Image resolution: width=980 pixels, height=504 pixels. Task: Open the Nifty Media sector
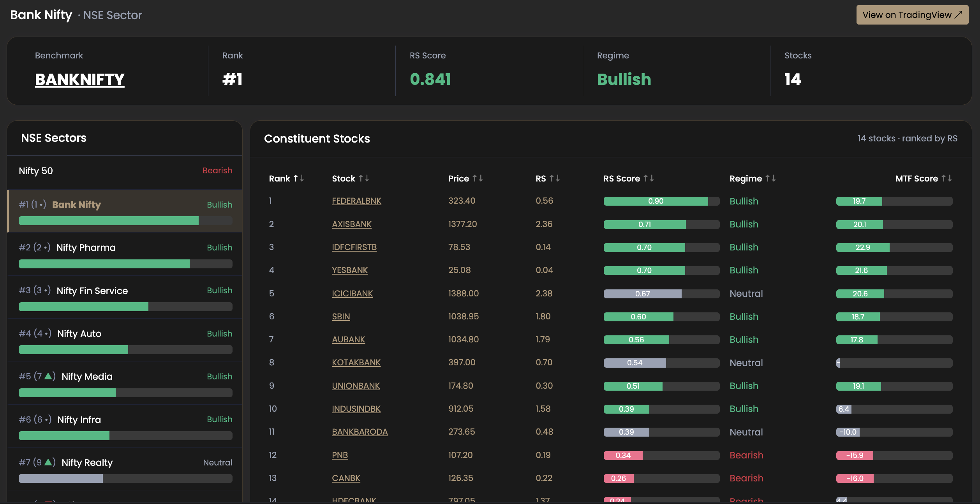[125, 383]
